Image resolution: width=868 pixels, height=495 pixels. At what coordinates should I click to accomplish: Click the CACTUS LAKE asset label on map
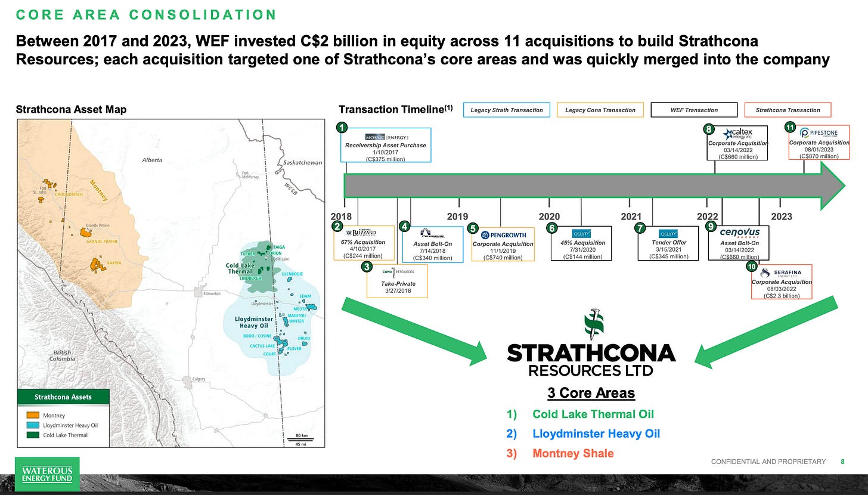263,346
